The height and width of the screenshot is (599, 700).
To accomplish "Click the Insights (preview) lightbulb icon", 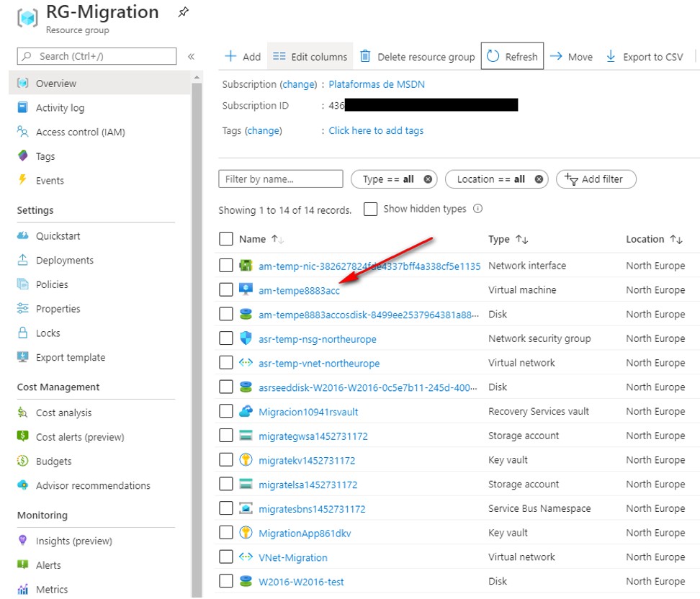I will pos(23,540).
